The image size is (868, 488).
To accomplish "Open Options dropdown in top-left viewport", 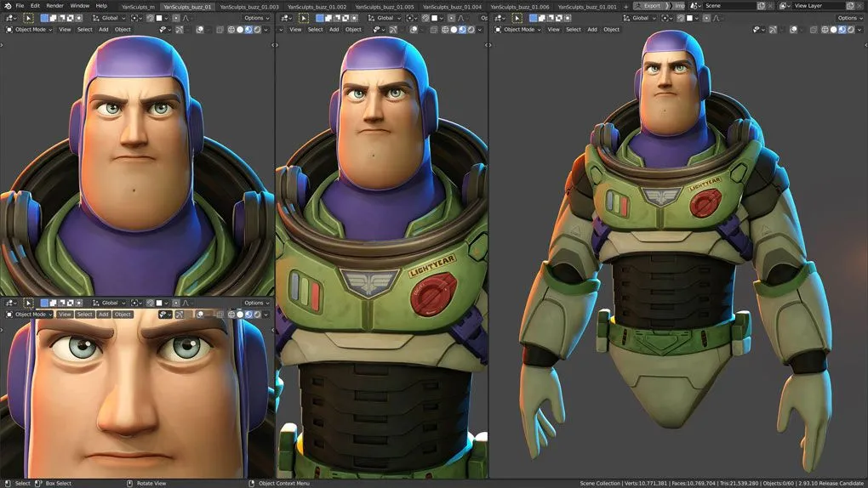I will click(x=257, y=18).
